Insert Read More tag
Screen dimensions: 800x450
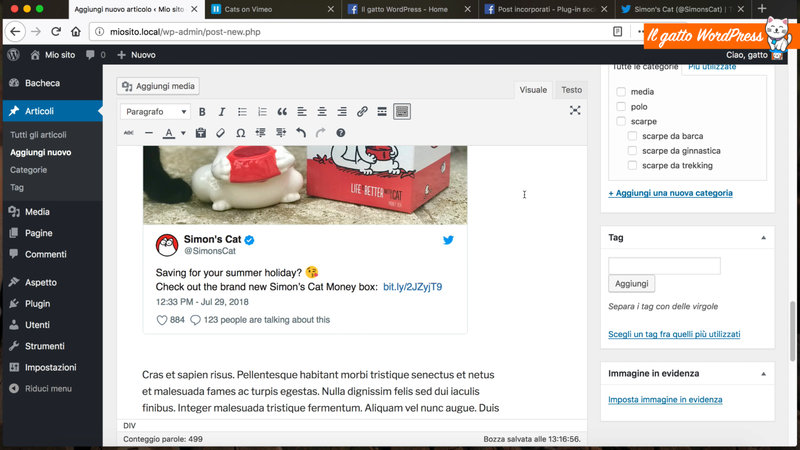click(382, 112)
